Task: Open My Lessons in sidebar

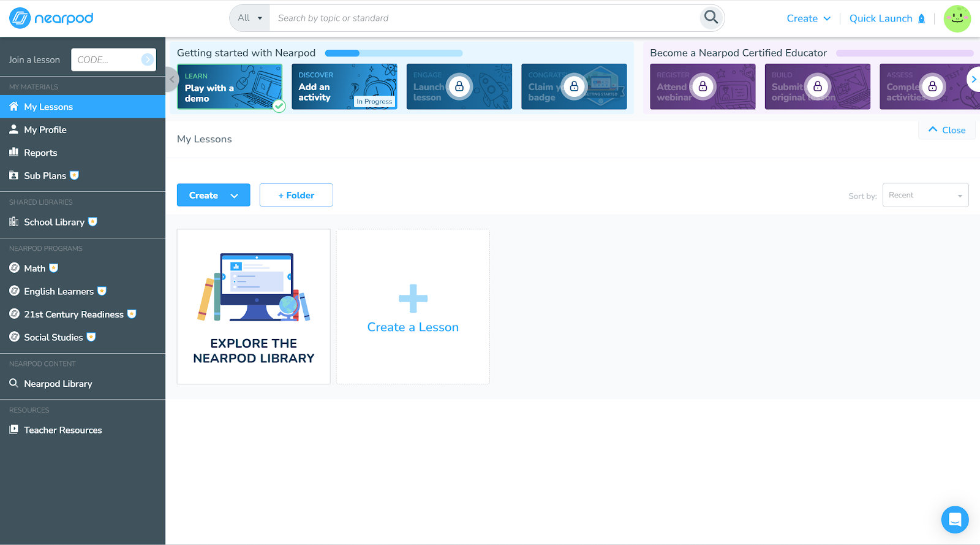Action: pos(83,107)
